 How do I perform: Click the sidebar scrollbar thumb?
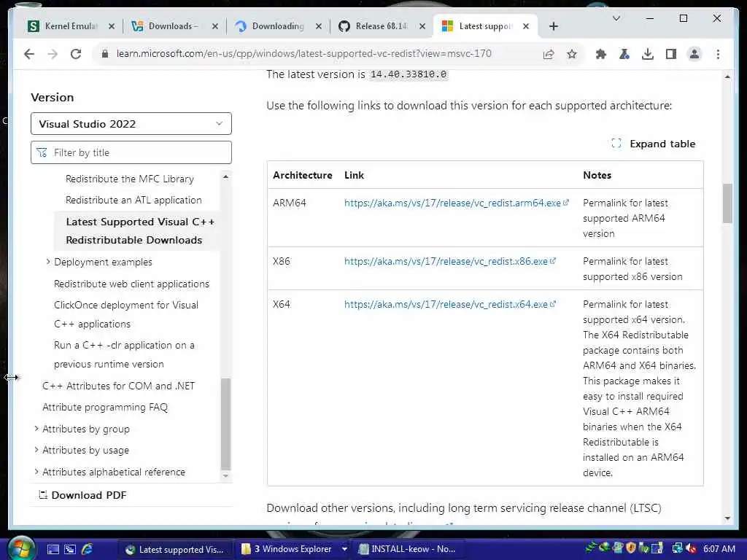(226, 424)
